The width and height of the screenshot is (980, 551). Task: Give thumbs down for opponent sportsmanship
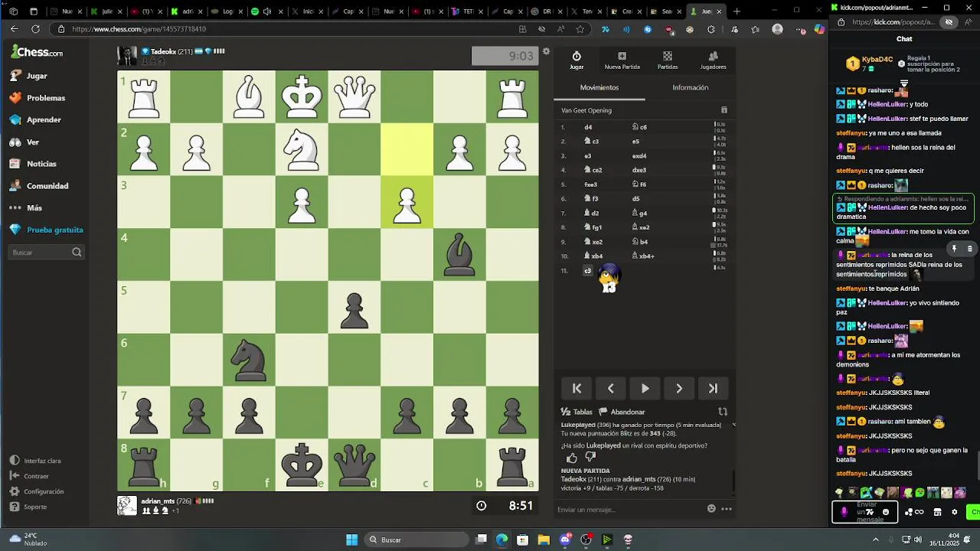click(x=590, y=458)
